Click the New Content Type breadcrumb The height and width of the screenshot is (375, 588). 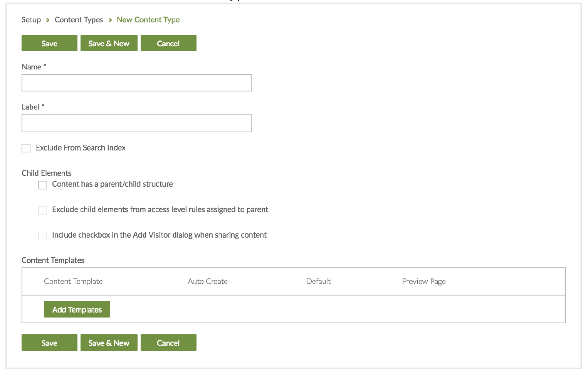click(x=148, y=20)
